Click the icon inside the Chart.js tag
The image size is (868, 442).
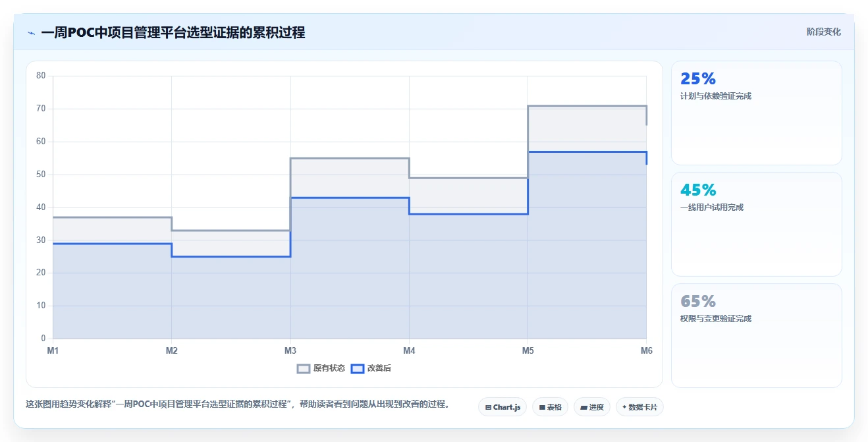[488, 408]
